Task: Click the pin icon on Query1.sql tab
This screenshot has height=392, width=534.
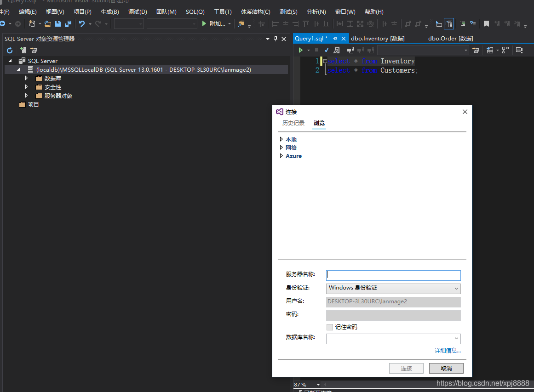Action: [335, 39]
